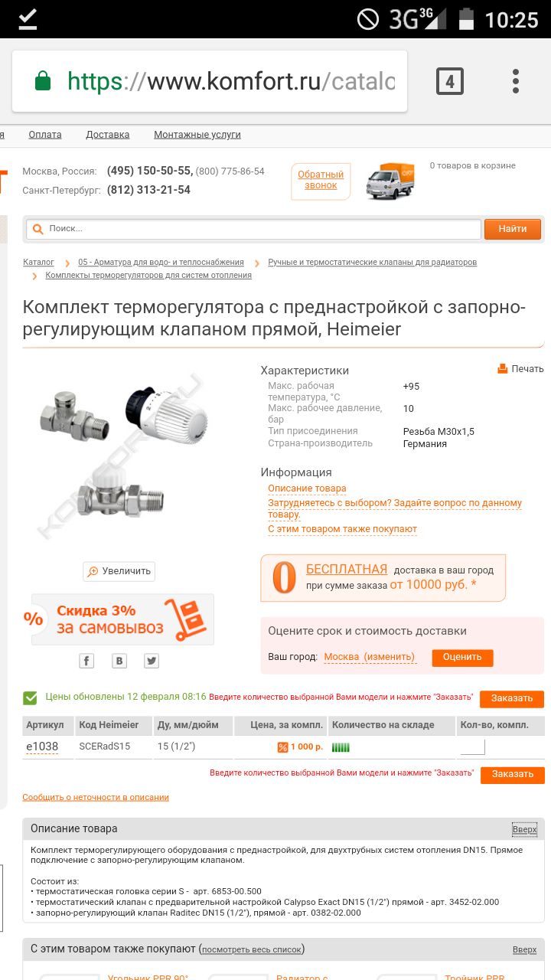Enlarge product photo with Увеличить button

(x=119, y=571)
